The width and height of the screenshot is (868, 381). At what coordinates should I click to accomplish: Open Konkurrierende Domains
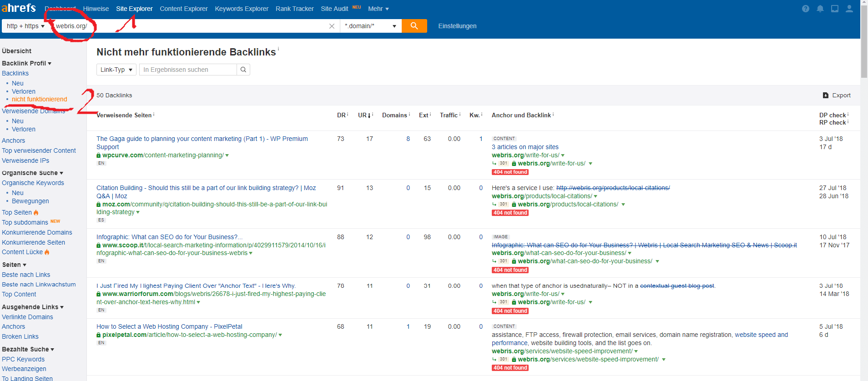37,232
